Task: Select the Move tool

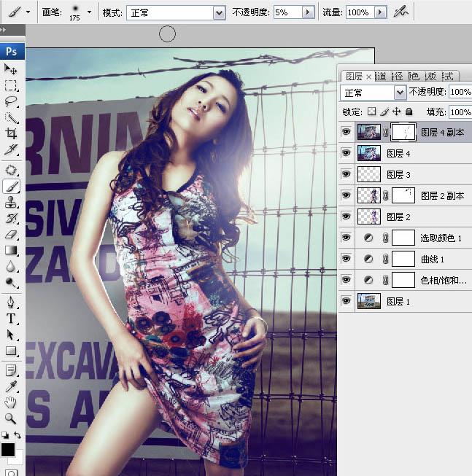Action: pyautogui.click(x=11, y=69)
